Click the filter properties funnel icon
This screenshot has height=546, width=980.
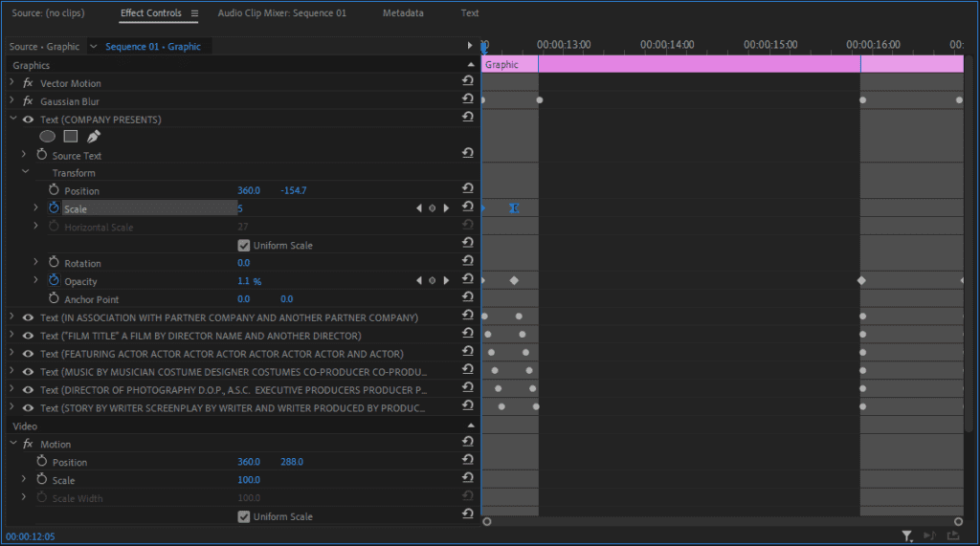906,536
